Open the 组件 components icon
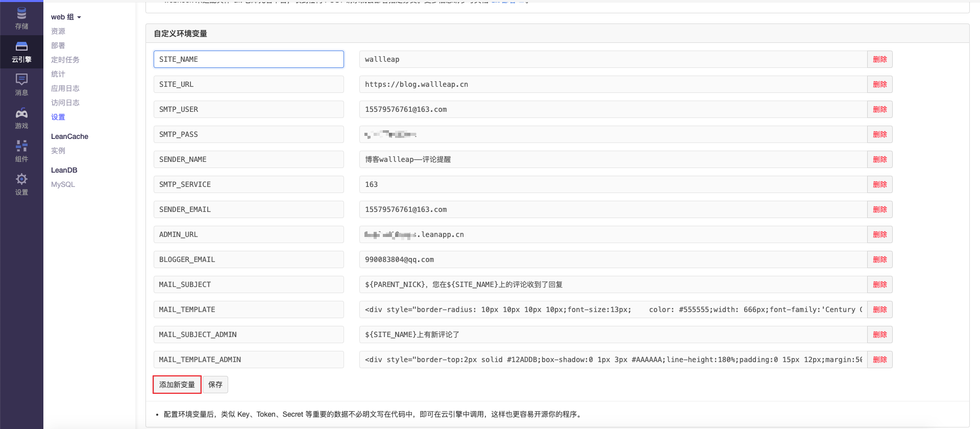Viewport: 980px width, 429px height. pos(21,151)
